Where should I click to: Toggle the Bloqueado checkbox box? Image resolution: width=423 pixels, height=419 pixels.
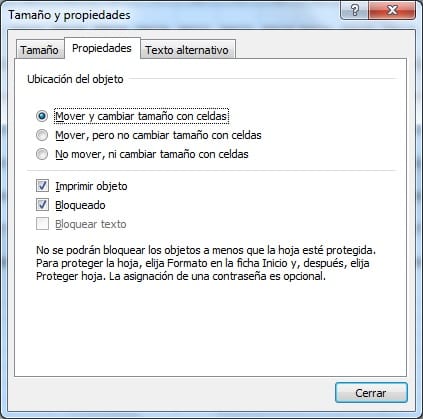point(42,205)
